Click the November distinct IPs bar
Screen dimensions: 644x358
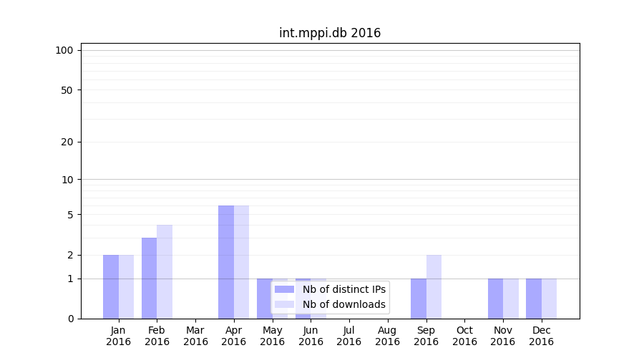495,299
